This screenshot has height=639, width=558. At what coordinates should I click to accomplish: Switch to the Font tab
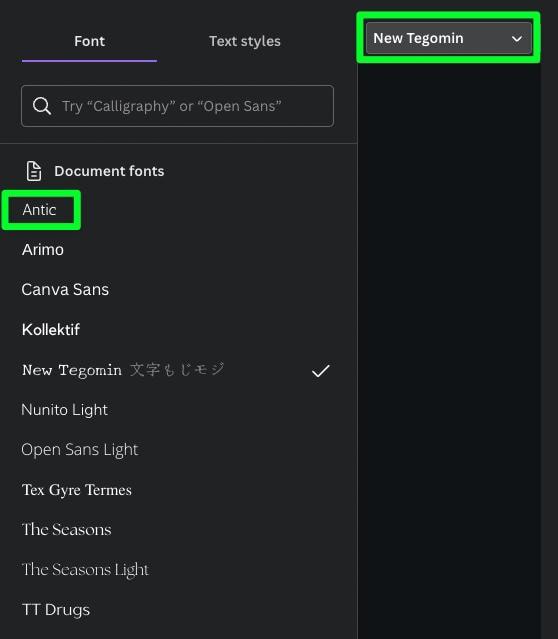coord(89,41)
